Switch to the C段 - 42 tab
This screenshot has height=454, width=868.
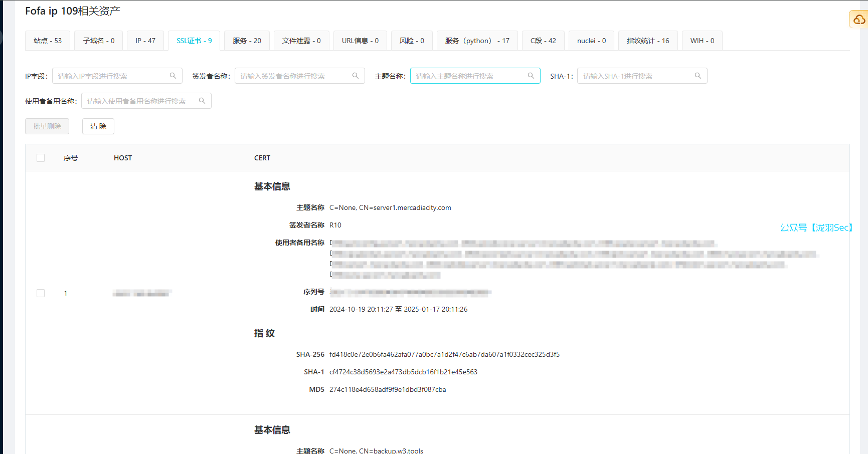543,41
